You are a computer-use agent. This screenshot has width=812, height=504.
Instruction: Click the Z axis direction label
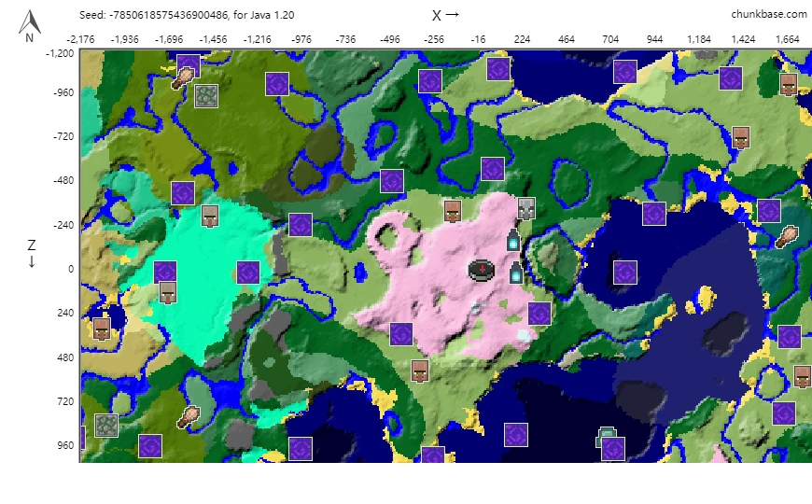point(32,253)
